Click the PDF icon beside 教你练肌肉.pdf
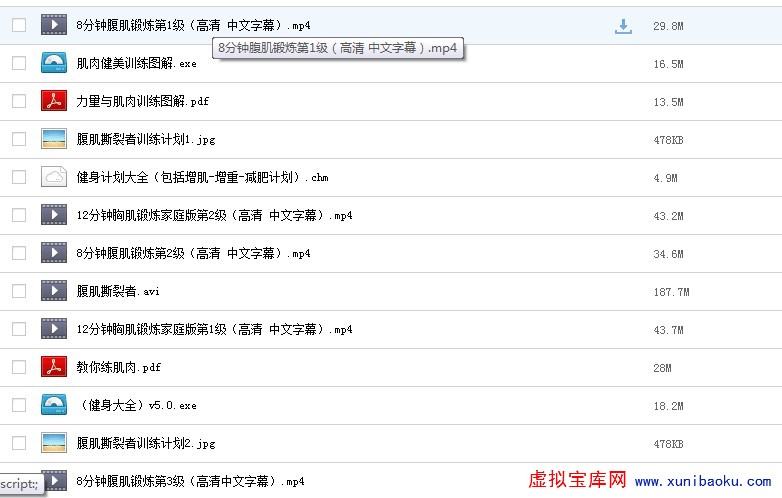 click(x=53, y=367)
